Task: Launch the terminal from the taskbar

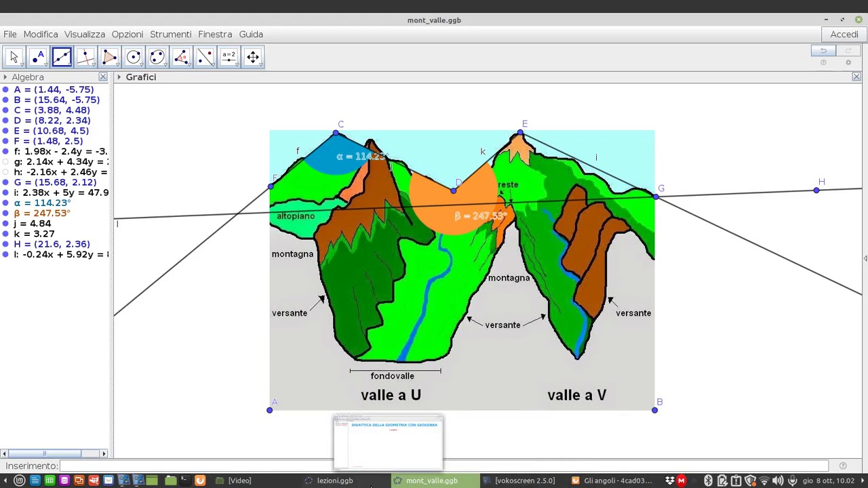Action: [x=184, y=481]
